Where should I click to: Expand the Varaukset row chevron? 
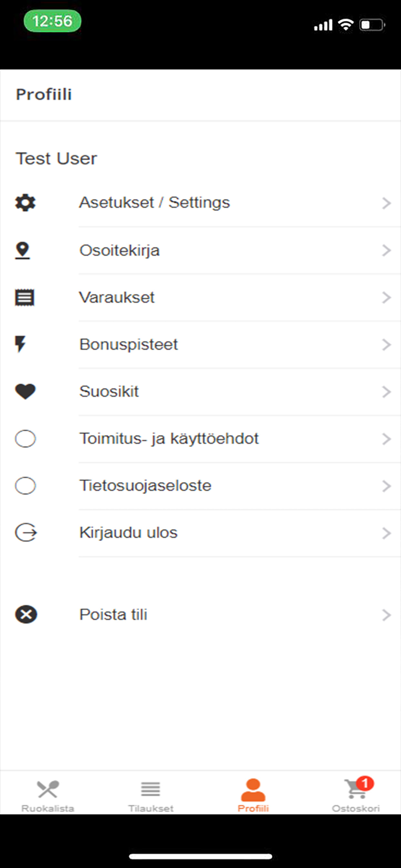[386, 297]
